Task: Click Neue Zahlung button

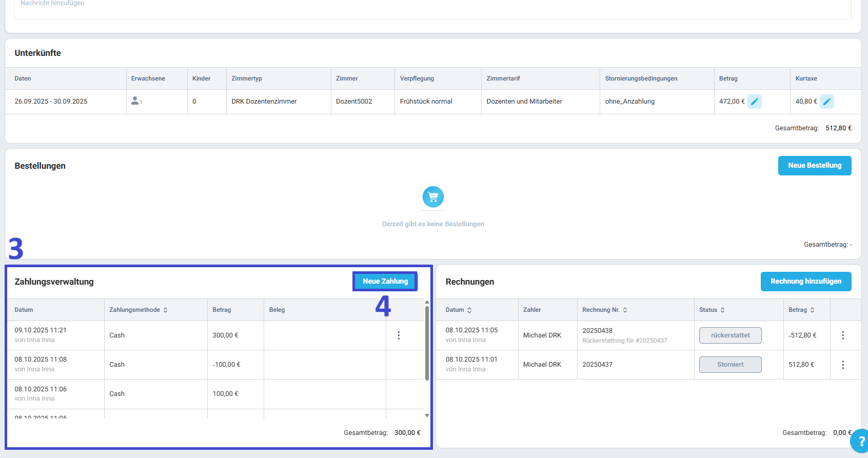Action: click(x=385, y=281)
